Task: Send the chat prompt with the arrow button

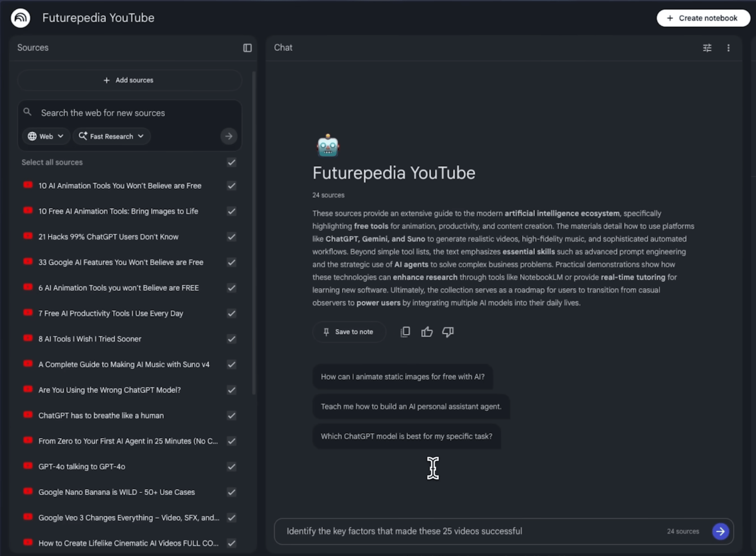Action: click(720, 531)
